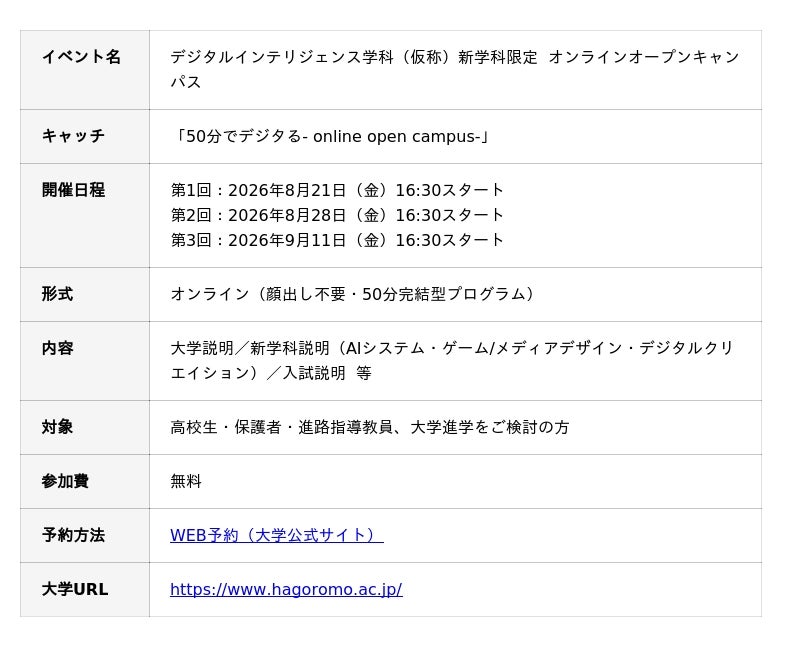The image size is (800, 647).
Task: Open the https://www.hagoromo.ac.jp/ link
Action: coord(286,589)
